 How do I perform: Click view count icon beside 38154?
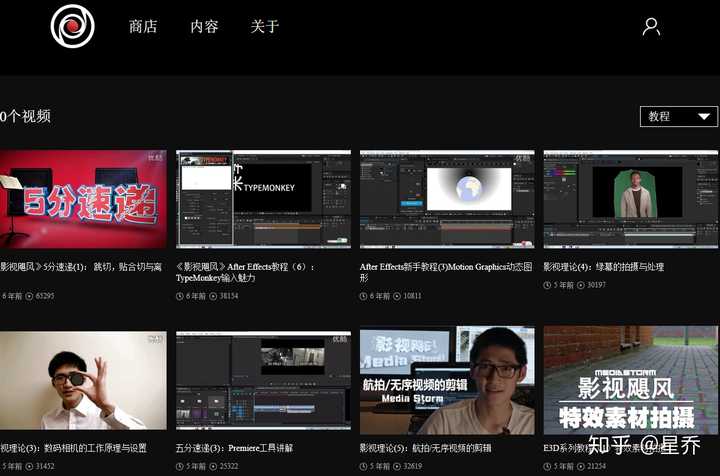pos(213,296)
